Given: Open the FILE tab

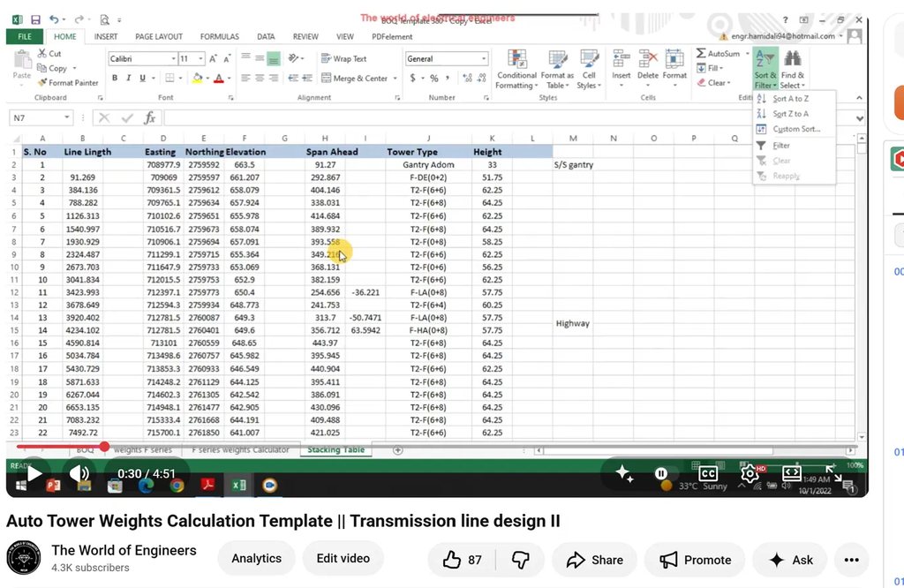Looking at the screenshot, I should coord(25,36).
